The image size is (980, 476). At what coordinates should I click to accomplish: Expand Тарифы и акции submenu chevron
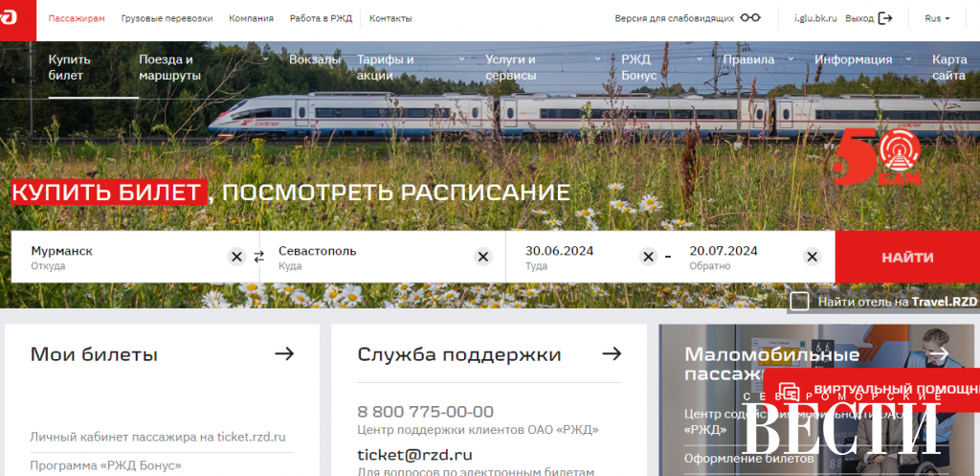[462, 59]
